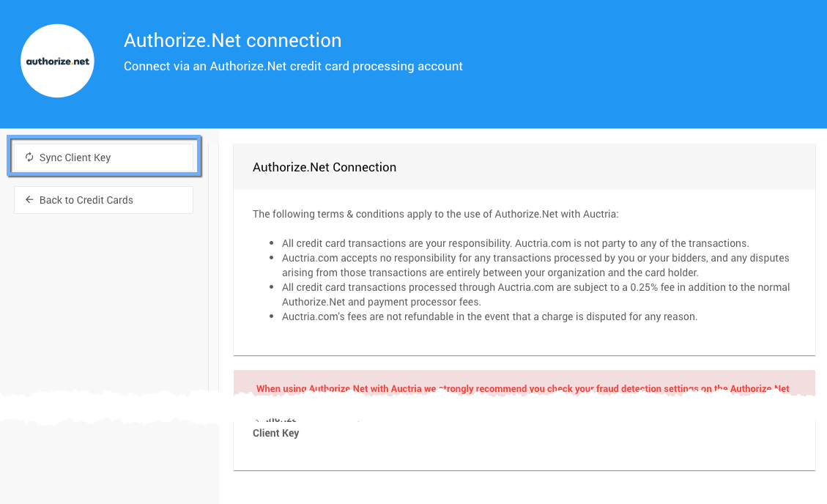Click the bullet about non-refundable fees

[x=489, y=316]
